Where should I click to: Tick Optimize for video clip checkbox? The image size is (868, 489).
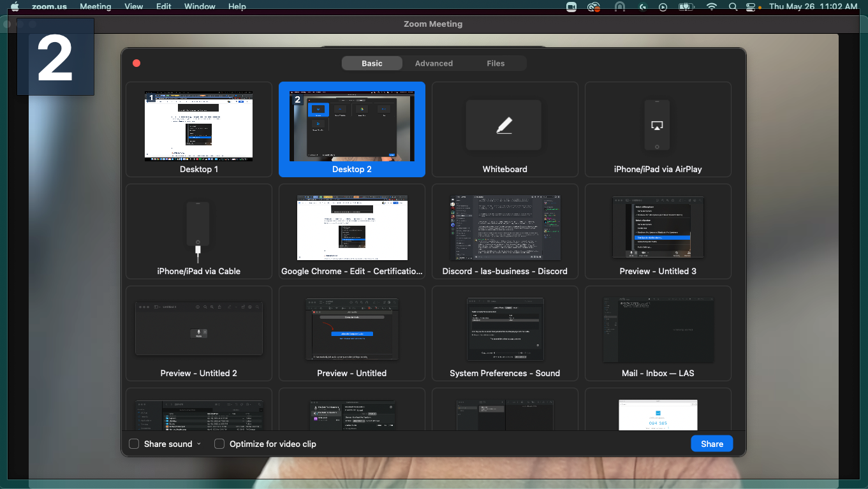coord(219,444)
